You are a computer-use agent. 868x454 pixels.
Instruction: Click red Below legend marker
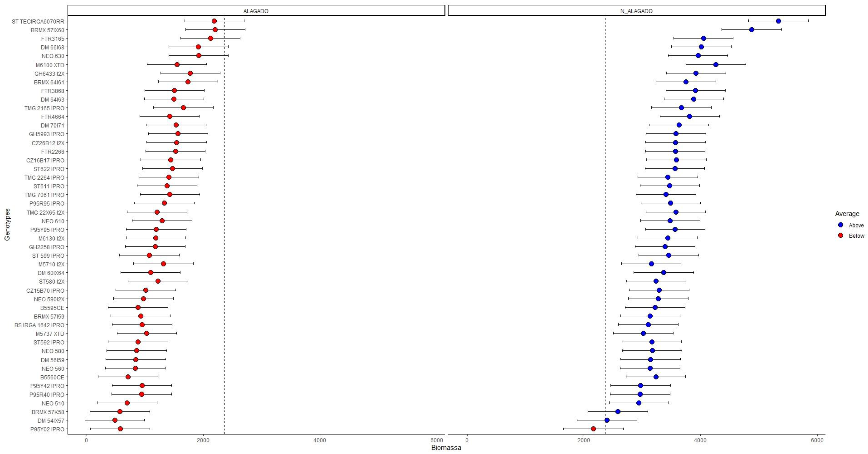tap(840, 235)
